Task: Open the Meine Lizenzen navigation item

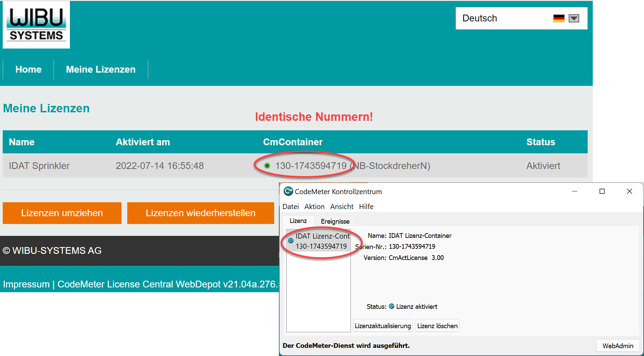Action: [101, 70]
